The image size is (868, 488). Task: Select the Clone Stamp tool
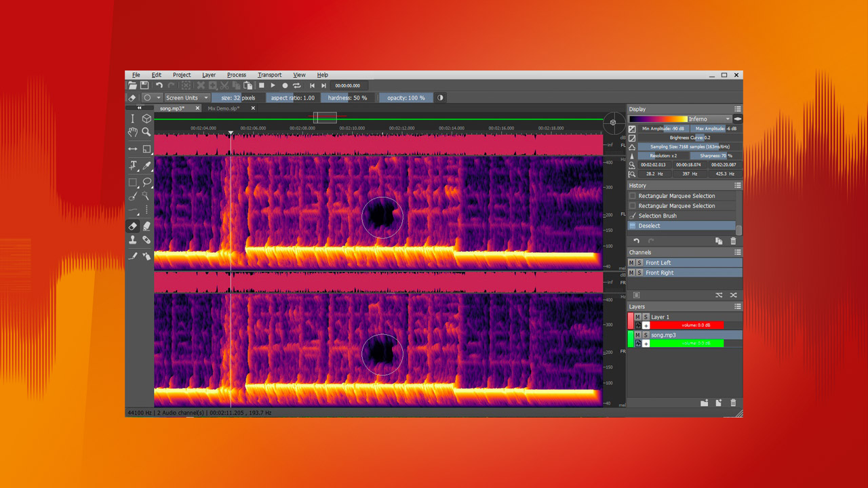point(133,241)
